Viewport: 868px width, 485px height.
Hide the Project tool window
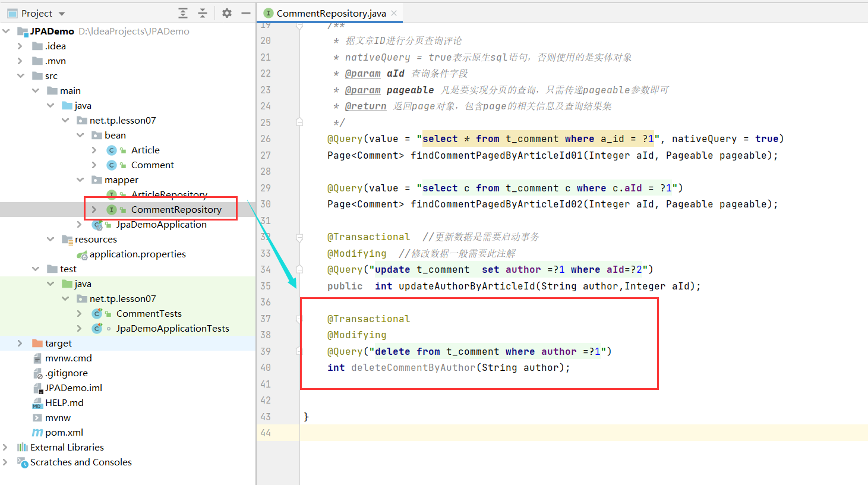pos(245,13)
